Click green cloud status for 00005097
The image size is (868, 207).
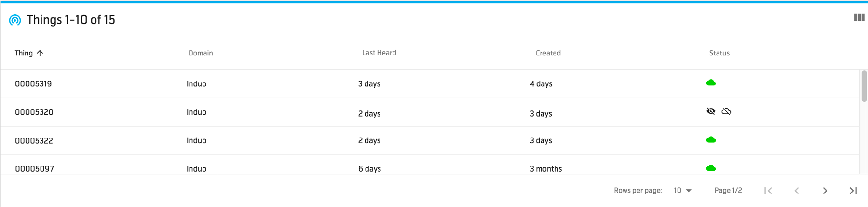pyautogui.click(x=711, y=168)
